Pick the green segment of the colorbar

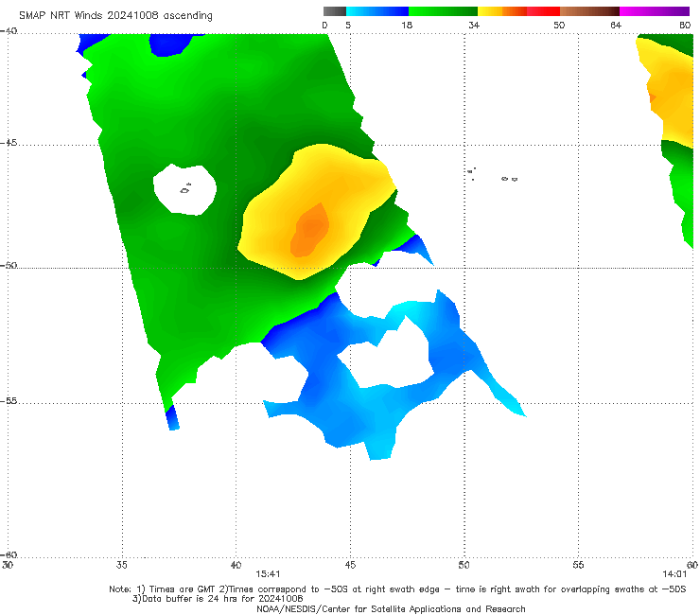coord(443,11)
